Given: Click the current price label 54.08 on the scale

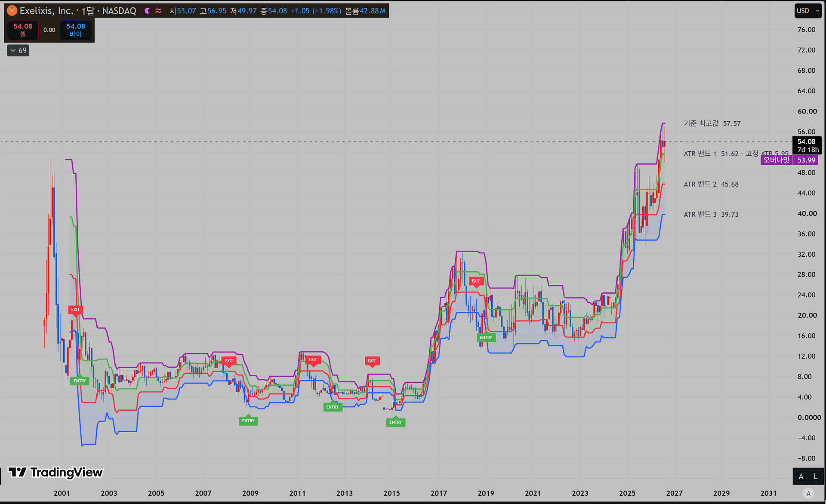Looking at the screenshot, I should [807, 141].
